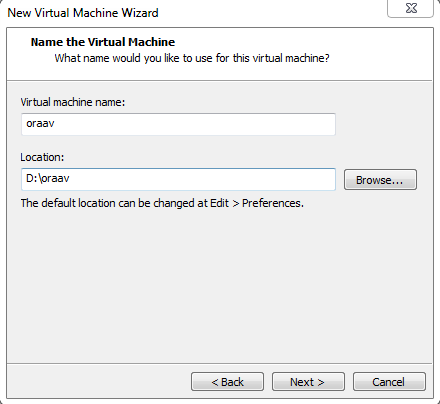This screenshot has height=404, width=440.
Task: Open the Browse... folder picker
Action: pyautogui.click(x=380, y=180)
